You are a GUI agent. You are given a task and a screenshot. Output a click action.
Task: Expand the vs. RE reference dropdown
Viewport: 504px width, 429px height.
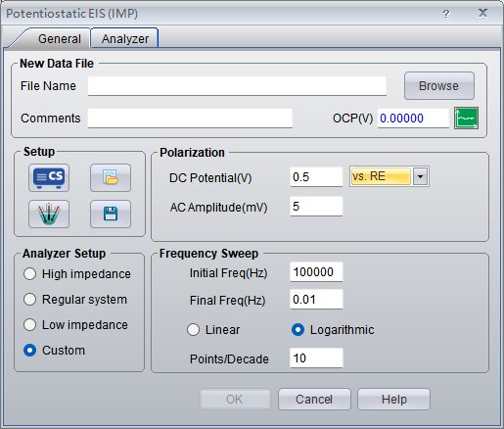[420, 176]
